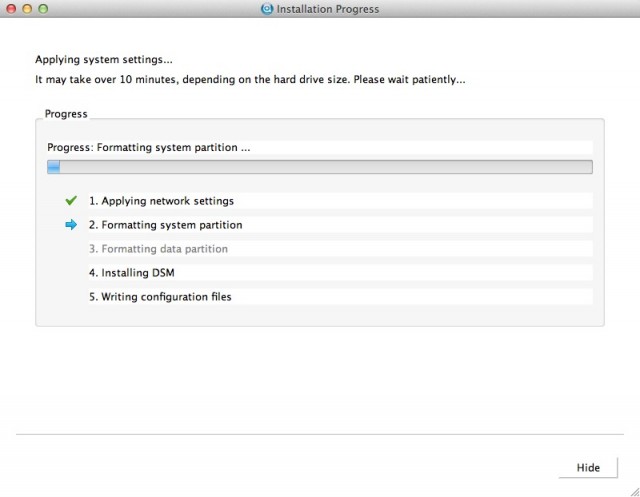Click the blue filled portion of progress bar
The width and height of the screenshot is (640, 497).
[x=53, y=167]
